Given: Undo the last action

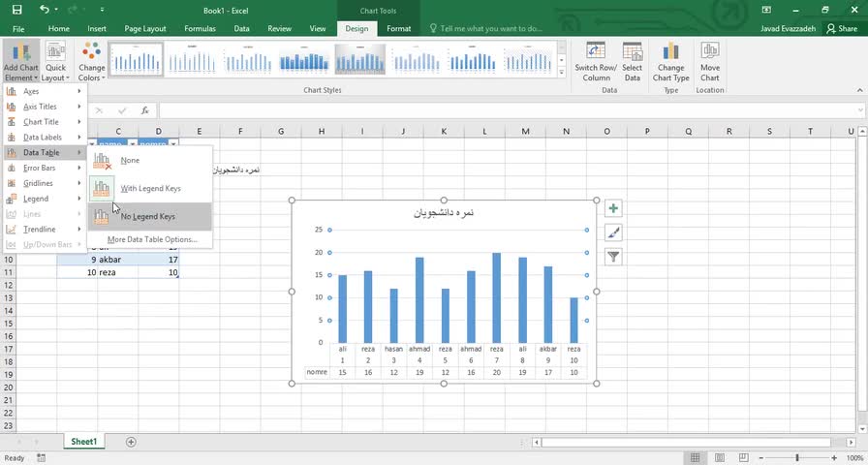Looking at the screenshot, I should click(x=45, y=10).
